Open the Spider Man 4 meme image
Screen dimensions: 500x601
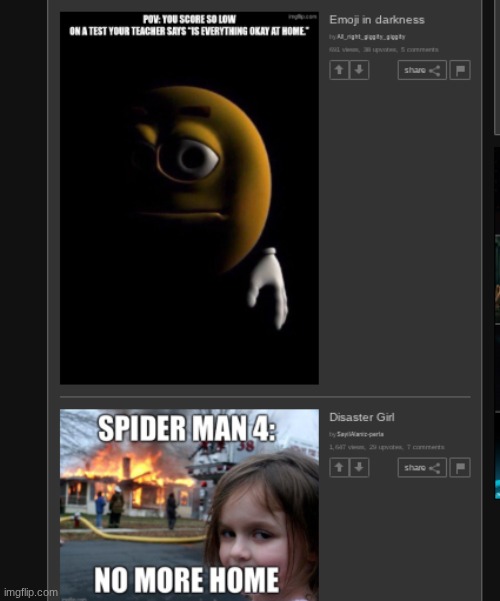click(x=189, y=505)
